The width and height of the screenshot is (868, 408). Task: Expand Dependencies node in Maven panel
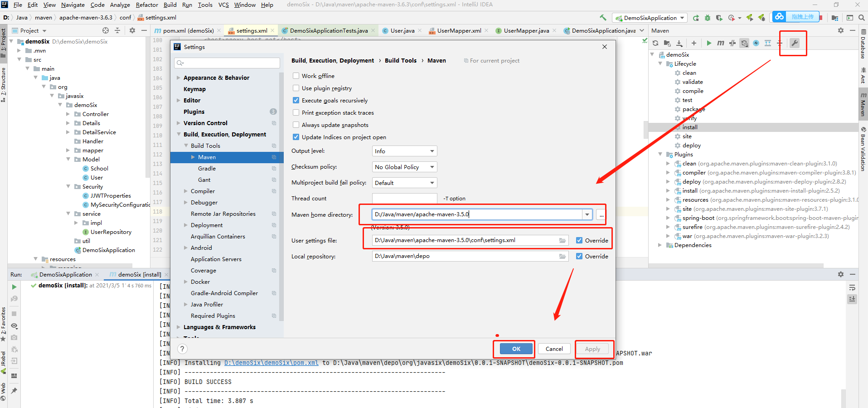click(x=660, y=245)
